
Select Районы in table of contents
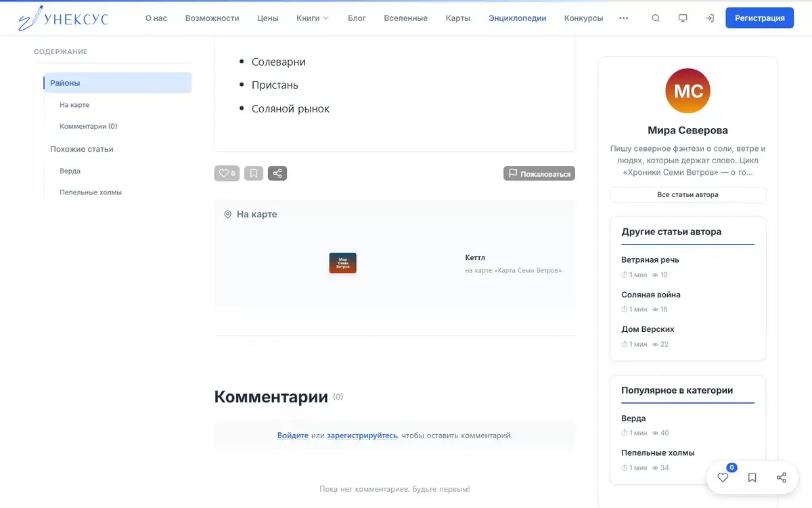(117, 83)
